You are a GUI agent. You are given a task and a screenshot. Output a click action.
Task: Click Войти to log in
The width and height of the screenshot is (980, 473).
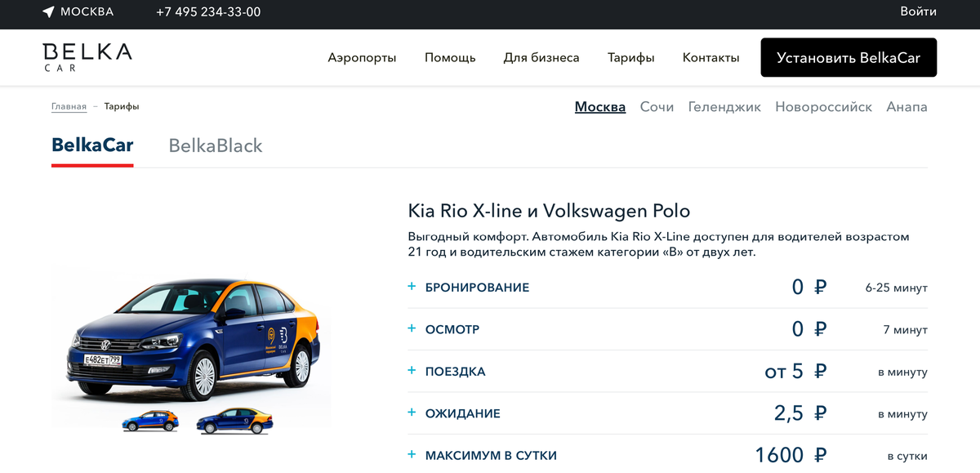point(918,11)
